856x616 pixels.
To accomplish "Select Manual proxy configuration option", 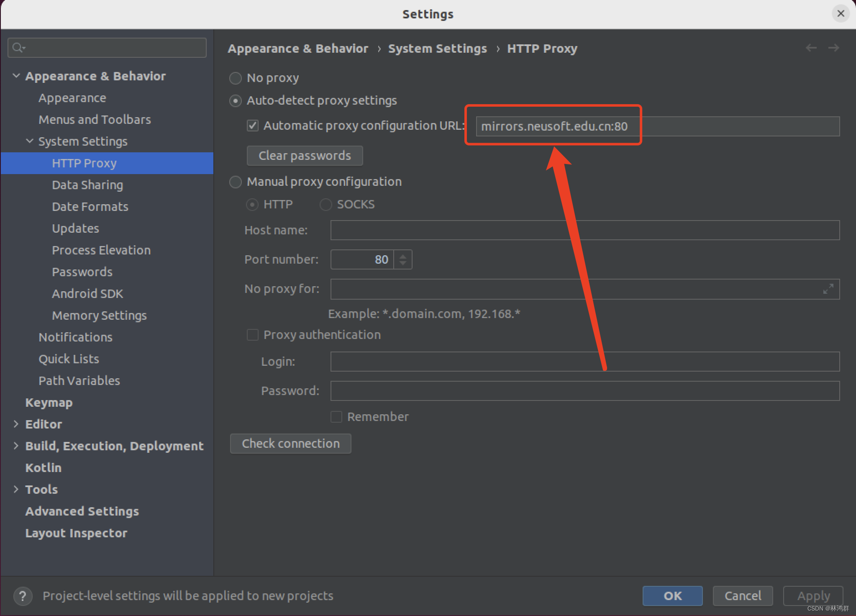I will click(x=236, y=182).
